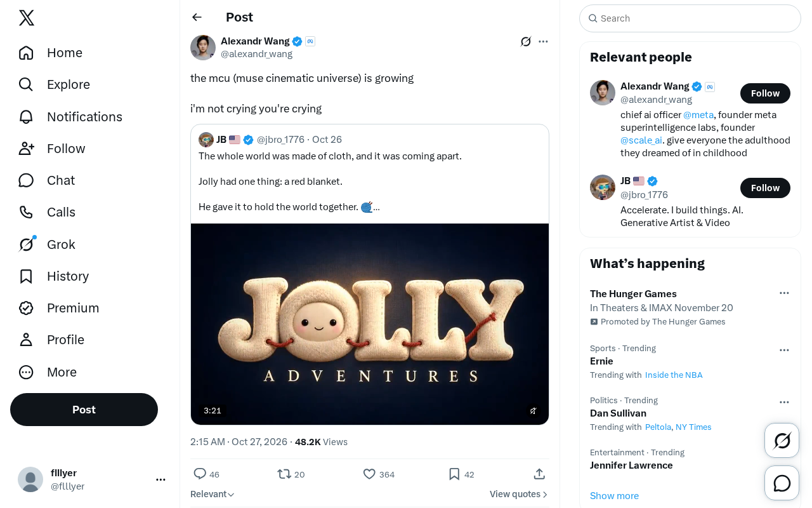Open Grok explain icon on the post
The height and width of the screenshot is (508, 812).
tap(526, 41)
